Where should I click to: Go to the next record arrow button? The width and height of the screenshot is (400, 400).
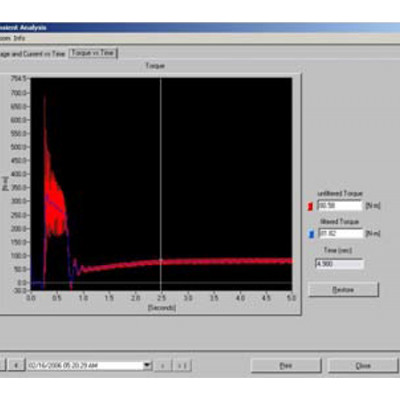click(163, 366)
